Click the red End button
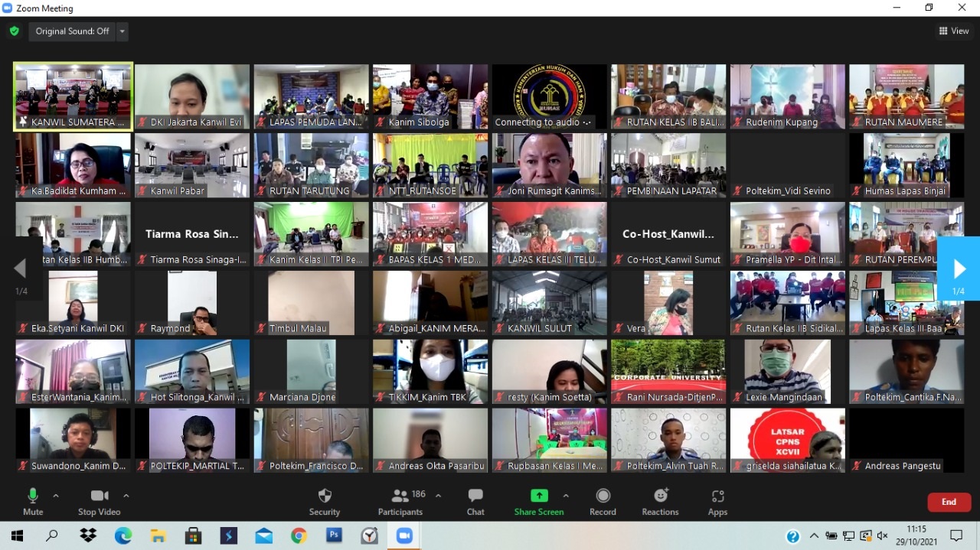Screen dimensions: 980x550 pos(949,502)
